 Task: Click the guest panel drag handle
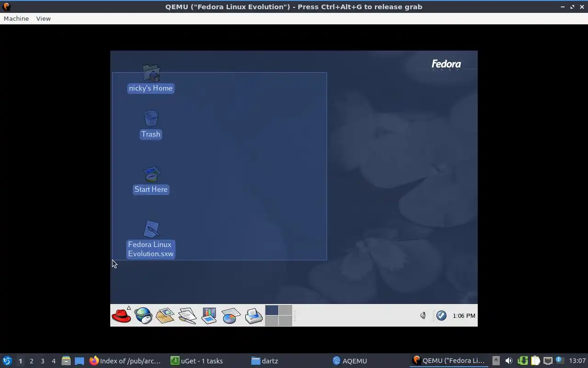(x=295, y=316)
